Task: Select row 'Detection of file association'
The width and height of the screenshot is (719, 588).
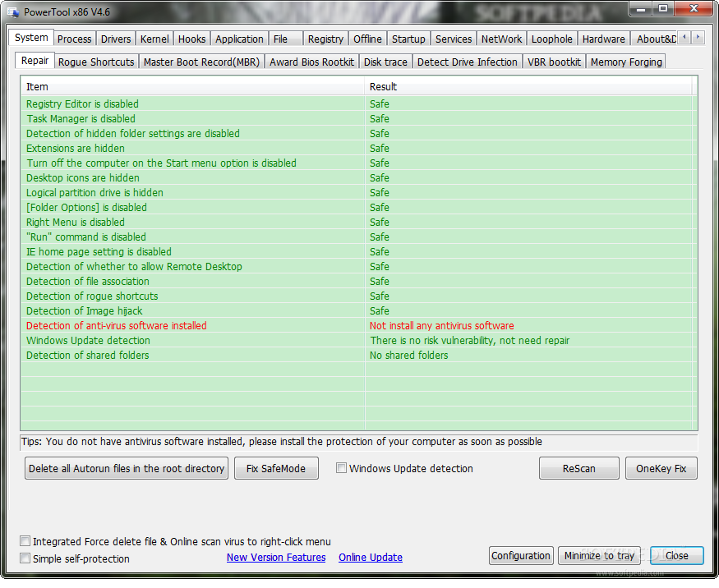Action: coord(357,282)
